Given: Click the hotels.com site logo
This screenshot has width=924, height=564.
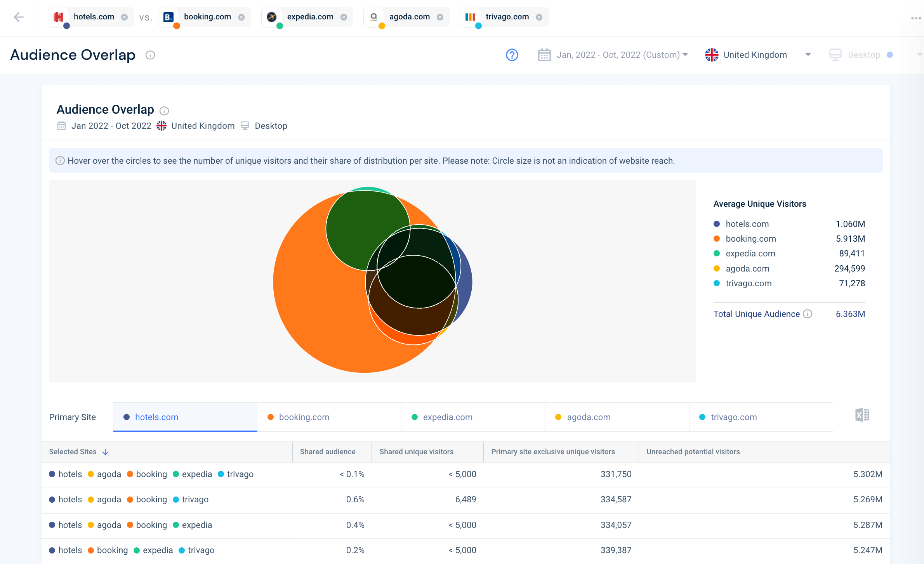Looking at the screenshot, I should (x=59, y=17).
